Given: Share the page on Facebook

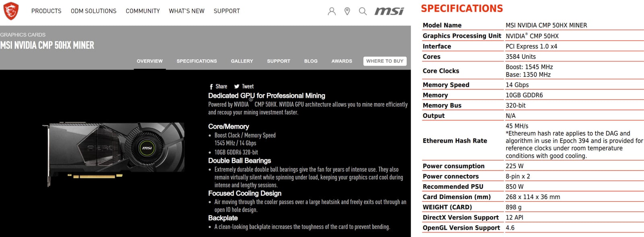Looking at the screenshot, I should pos(218,87).
